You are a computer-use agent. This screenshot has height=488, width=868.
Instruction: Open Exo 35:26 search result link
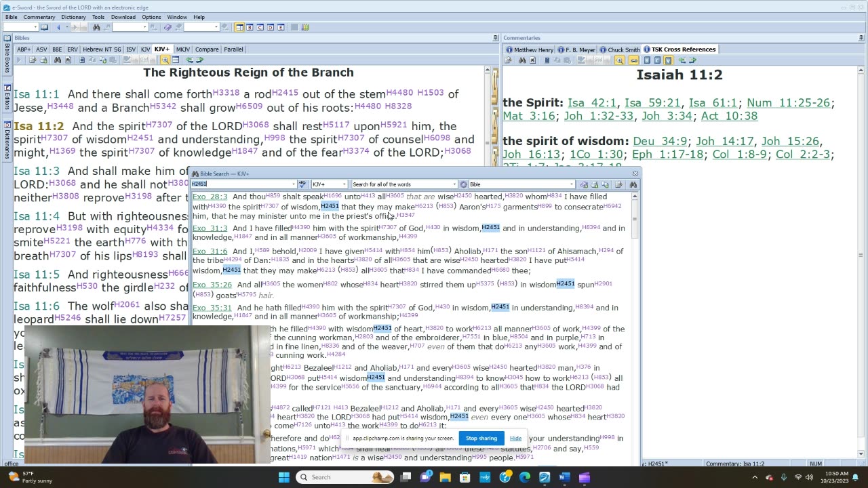click(x=212, y=285)
